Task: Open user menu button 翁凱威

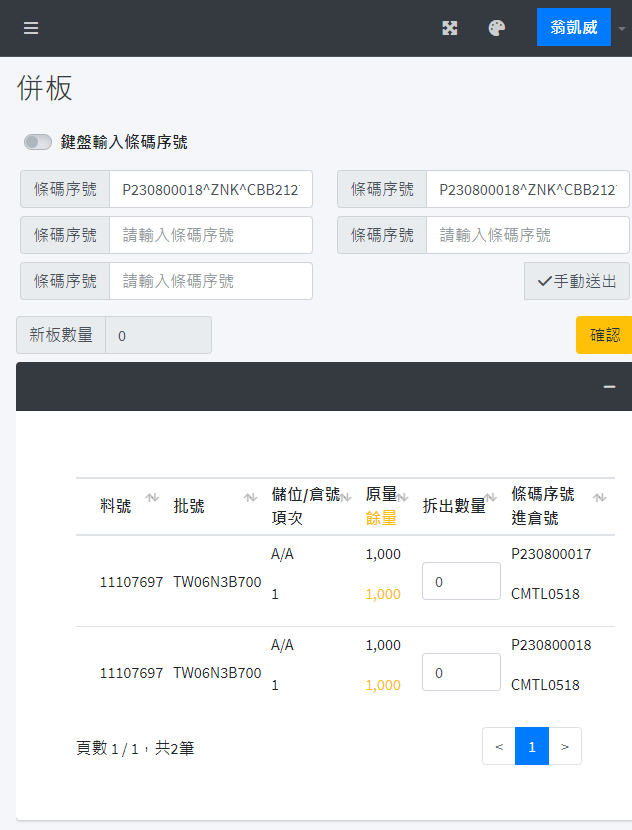Action: click(x=574, y=27)
